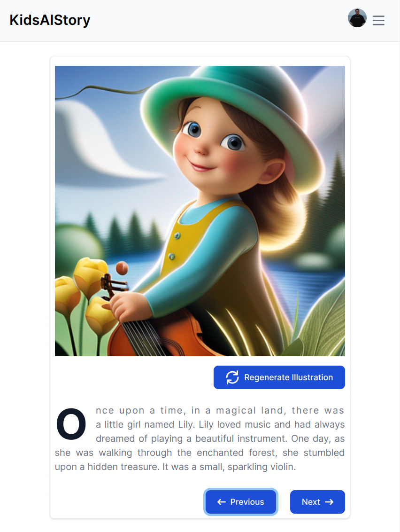
Task: Open the hamburger menu icon
Action: pos(378,20)
